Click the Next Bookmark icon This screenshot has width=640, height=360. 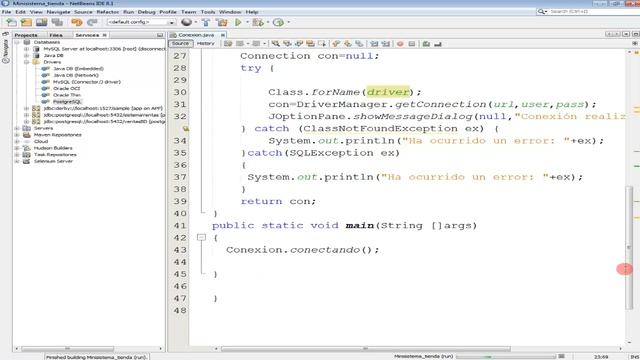pos(347,44)
